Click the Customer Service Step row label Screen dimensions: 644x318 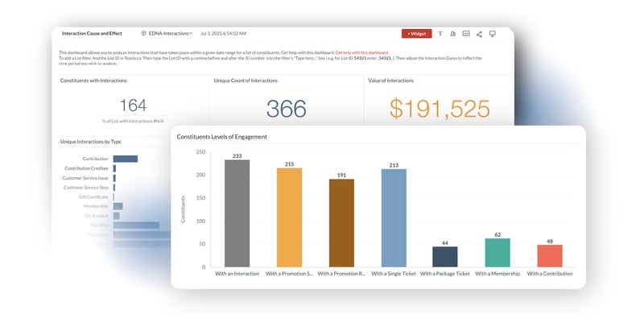(x=86, y=188)
